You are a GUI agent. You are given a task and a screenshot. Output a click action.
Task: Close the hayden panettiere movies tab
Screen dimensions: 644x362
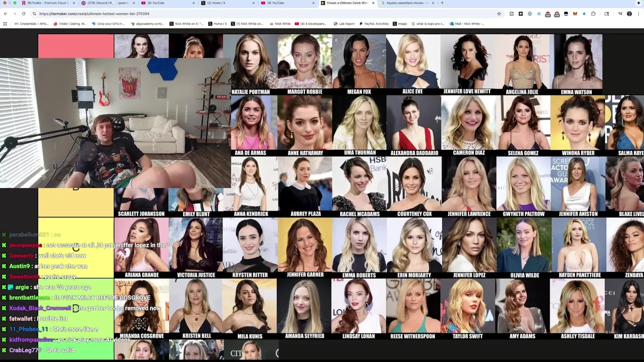point(433,3)
